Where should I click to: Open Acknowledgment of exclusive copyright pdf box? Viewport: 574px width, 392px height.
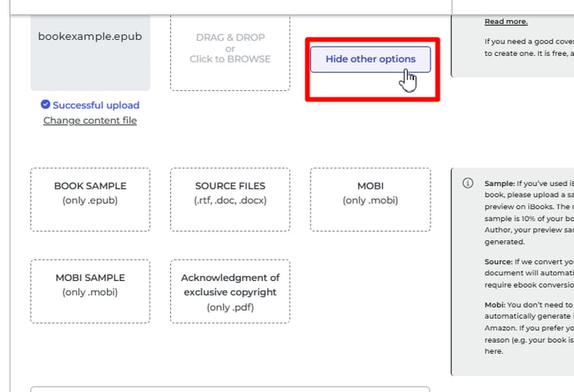click(x=230, y=292)
